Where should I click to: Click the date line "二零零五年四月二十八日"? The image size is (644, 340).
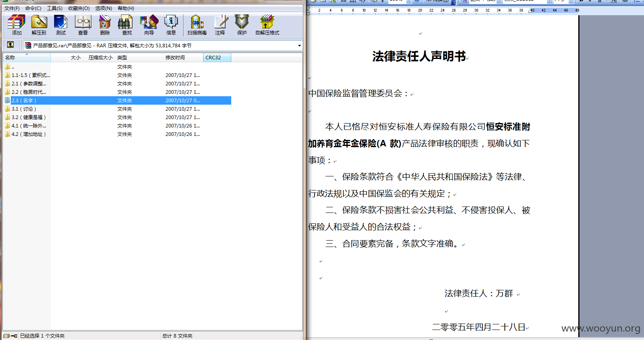[x=478, y=327]
